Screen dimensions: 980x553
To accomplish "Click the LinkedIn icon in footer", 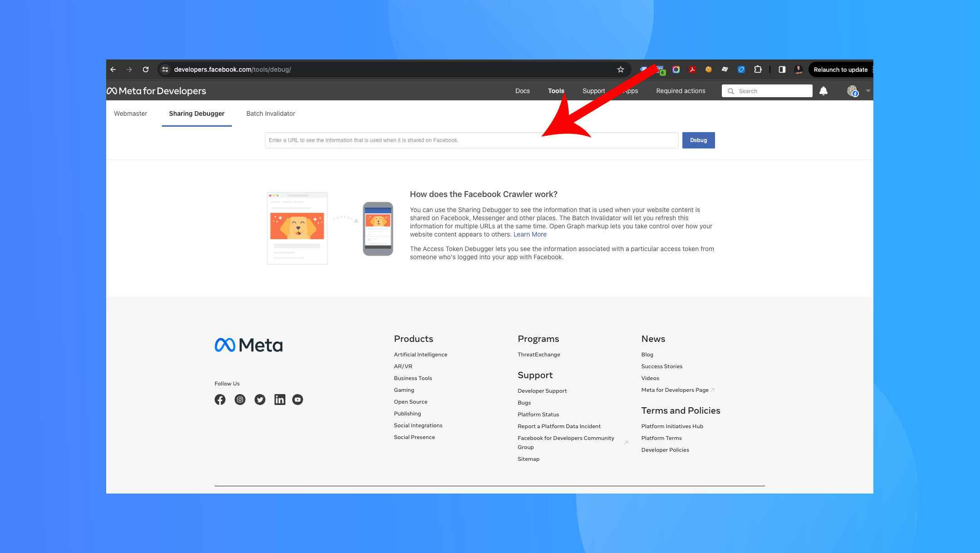I will tap(279, 400).
